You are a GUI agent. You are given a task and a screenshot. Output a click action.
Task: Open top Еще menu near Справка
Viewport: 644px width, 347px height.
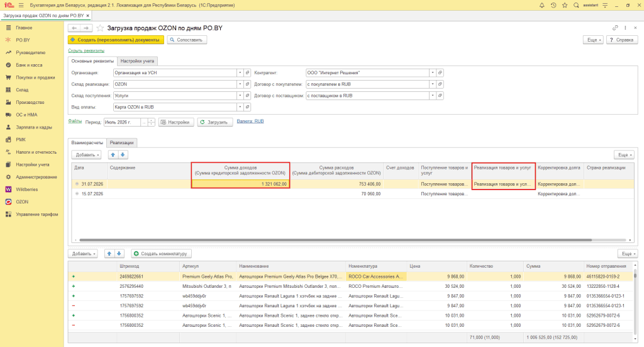click(593, 40)
